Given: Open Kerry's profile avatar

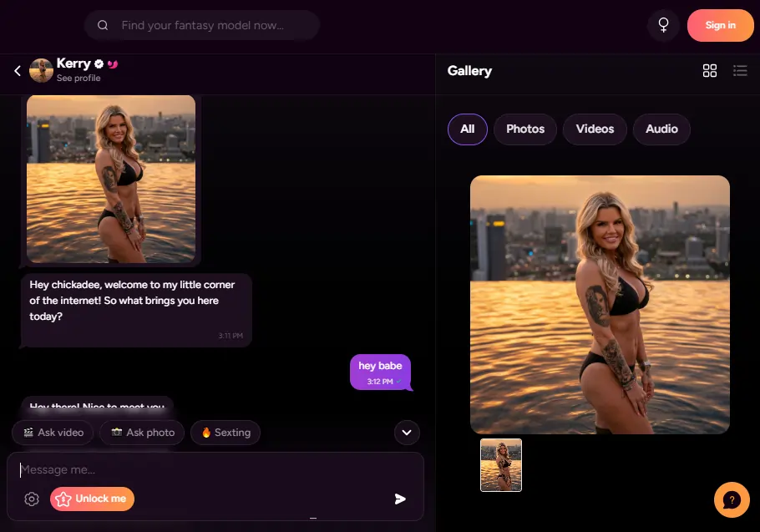Looking at the screenshot, I should coord(41,71).
